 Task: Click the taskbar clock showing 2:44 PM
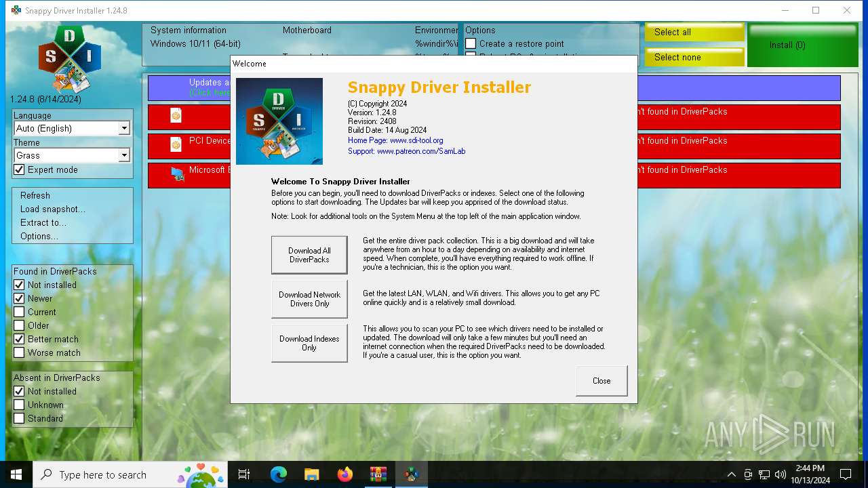click(810, 474)
